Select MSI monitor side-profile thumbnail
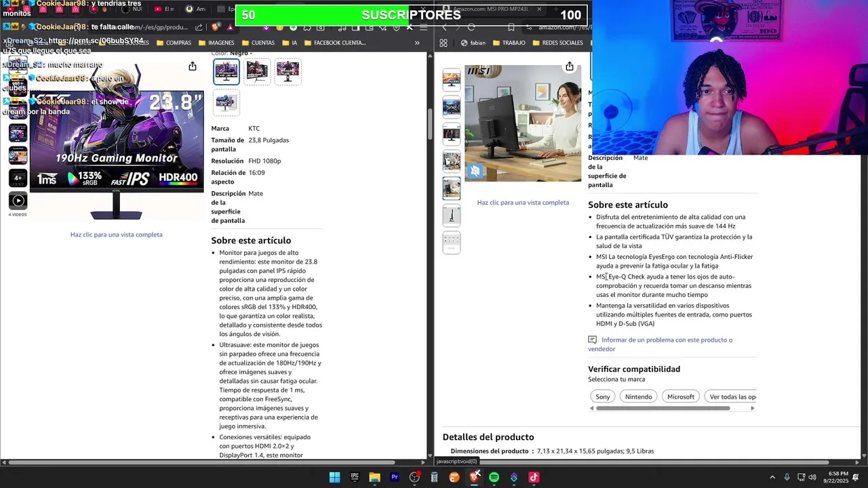The width and height of the screenshot is (868, 488). pyautogui.click(x=452, y=215)
